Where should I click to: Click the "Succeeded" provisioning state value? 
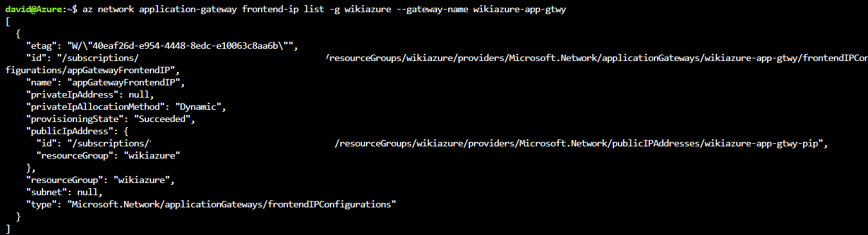(164, 119)
